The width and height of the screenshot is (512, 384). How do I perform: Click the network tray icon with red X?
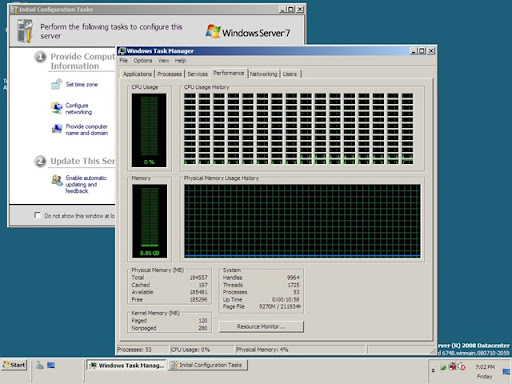(453, 367)
